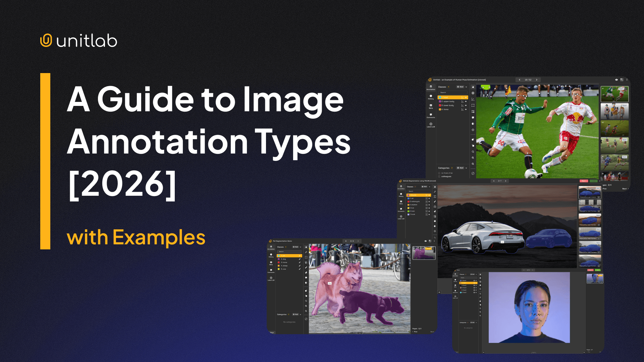The height and width of the screenshot is (362, 644).
Task: Open the Label-LLM panel in the left sidebar
Action: point(431,124)
